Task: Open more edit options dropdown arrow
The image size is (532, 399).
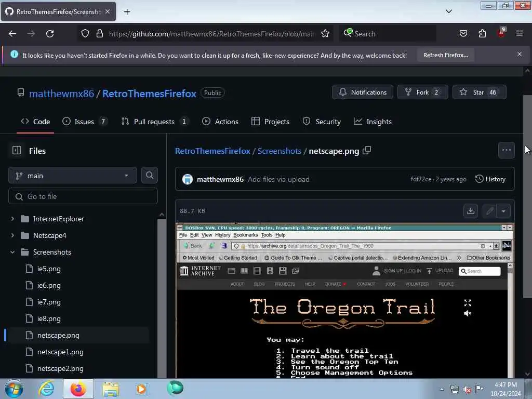Action: (x=503, y=211)
